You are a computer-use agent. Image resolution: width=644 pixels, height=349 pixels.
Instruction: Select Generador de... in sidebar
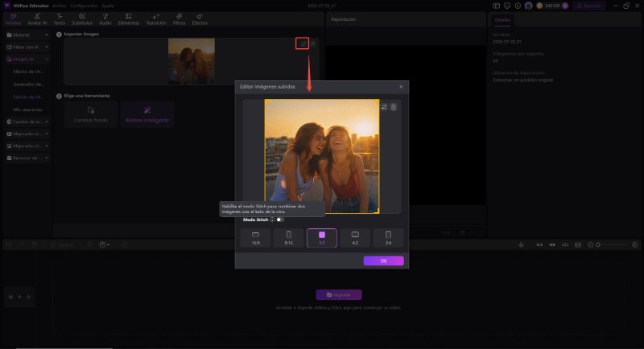[28, 84]
